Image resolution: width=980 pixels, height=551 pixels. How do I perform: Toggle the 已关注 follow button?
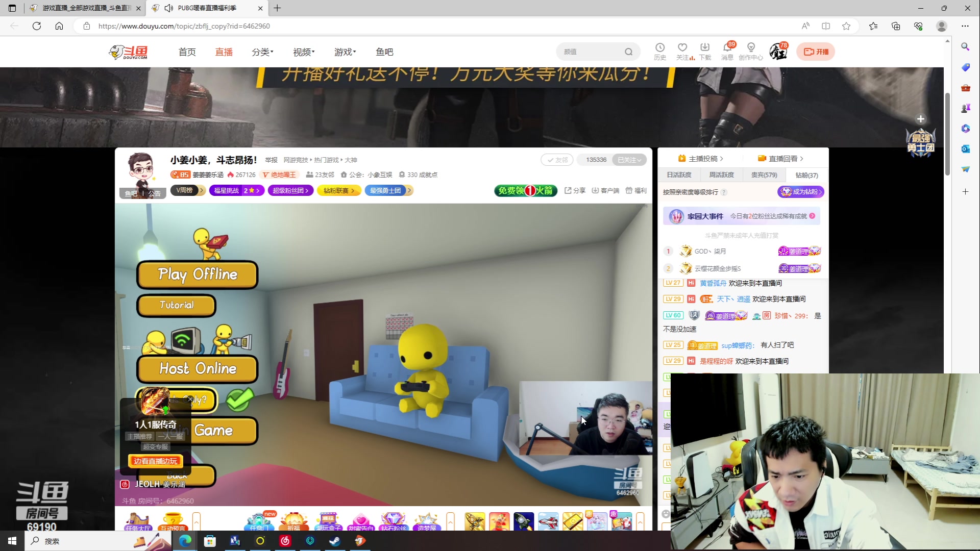coord(629,160)
